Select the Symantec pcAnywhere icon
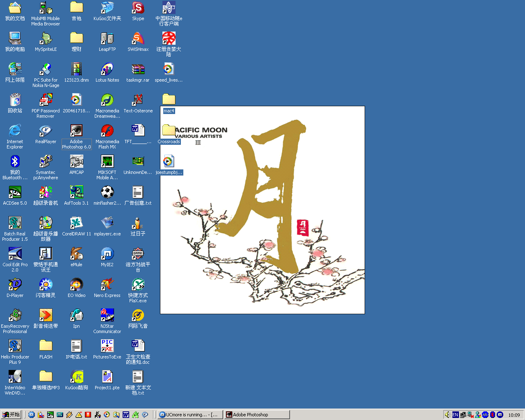Screen dimensions: 525x420 coord(46,167)
